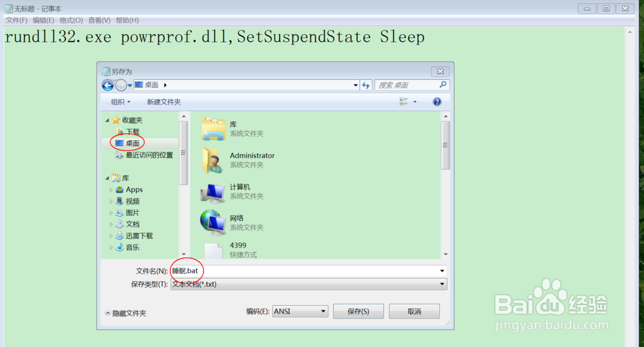Click the Forward arrow navigation button

(x=121, y=85)
